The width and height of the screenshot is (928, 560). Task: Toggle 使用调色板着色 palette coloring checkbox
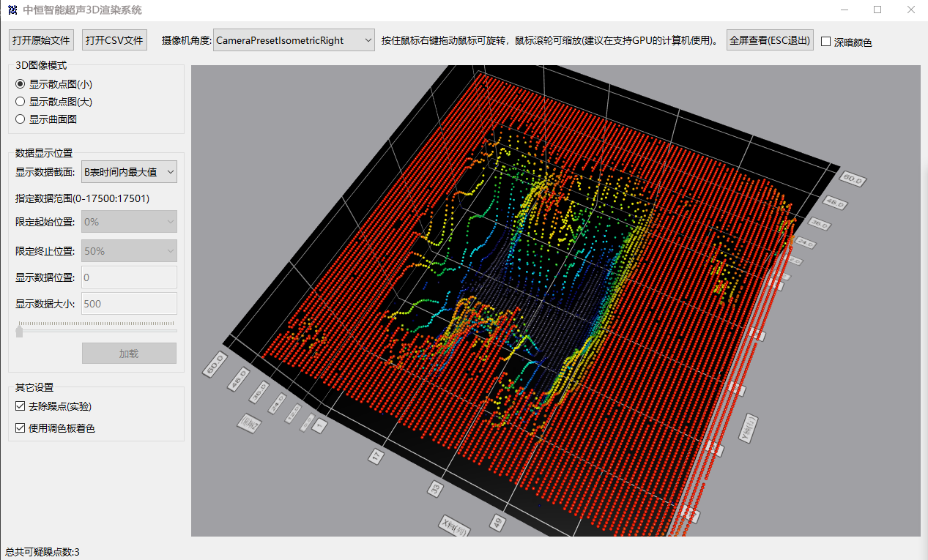pyautogui.click(x=20, y=428)
